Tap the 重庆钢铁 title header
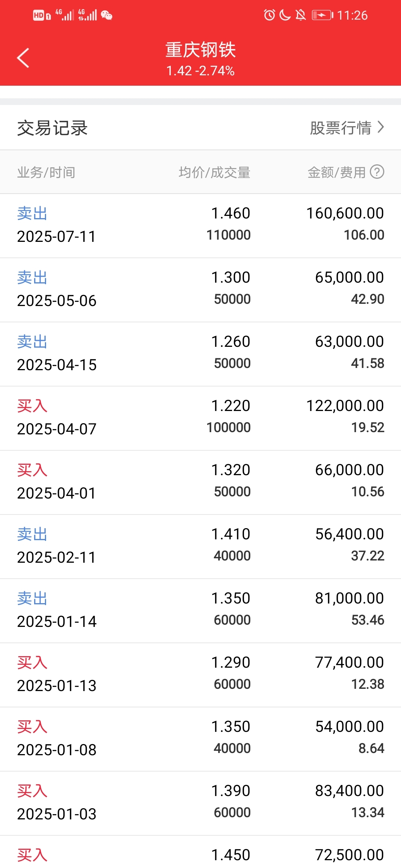Viewport: 401px width, 868px height. coord(200,50)
